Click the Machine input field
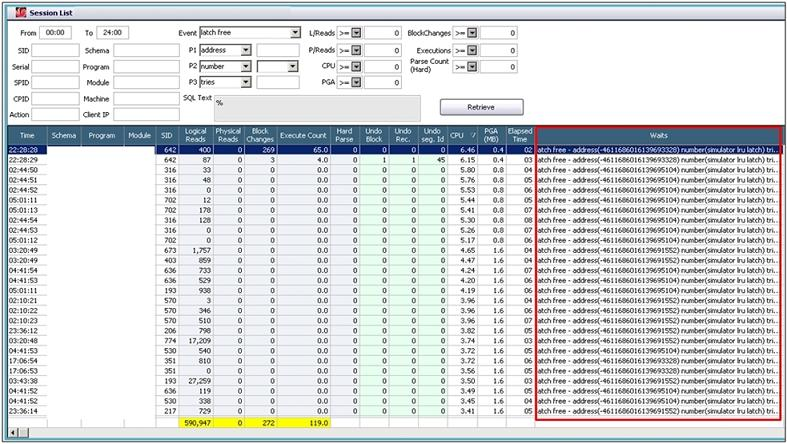The width and height of the screenshot is (787, 444). (147, 99)
